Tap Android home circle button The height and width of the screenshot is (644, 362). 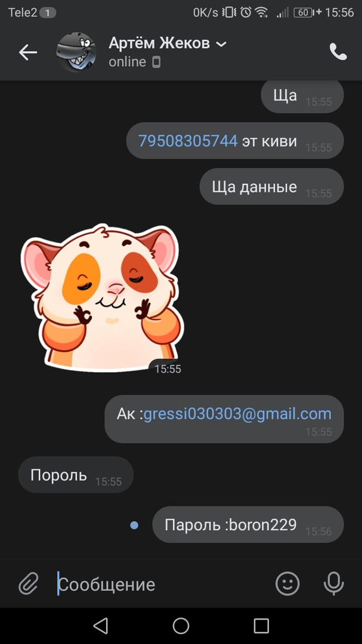click(x=181, y=626)
